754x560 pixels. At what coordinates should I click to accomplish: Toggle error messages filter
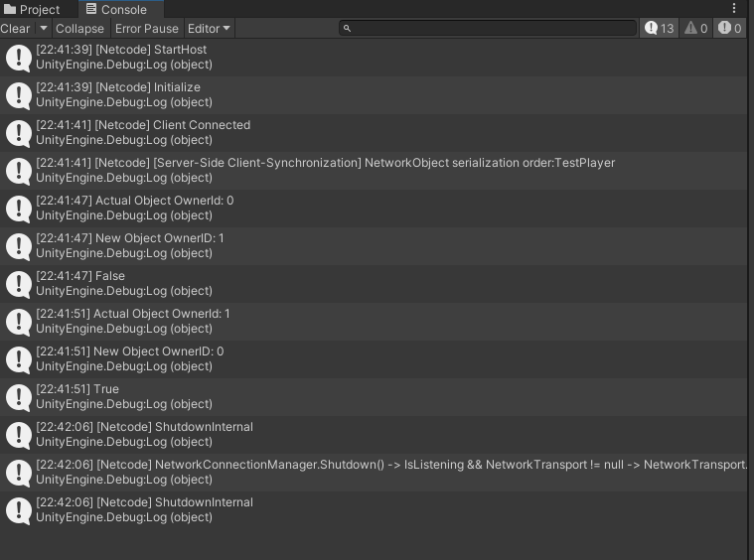[729, 29]
